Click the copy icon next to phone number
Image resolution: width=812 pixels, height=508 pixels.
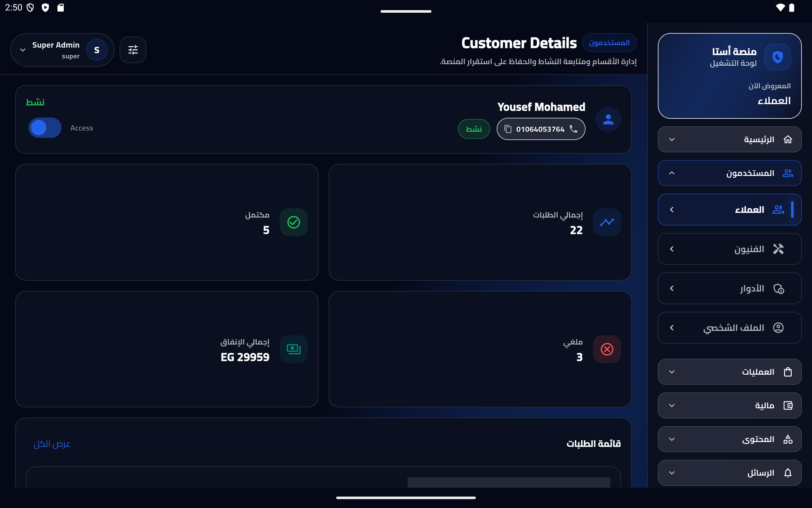[x=508, y=129]
